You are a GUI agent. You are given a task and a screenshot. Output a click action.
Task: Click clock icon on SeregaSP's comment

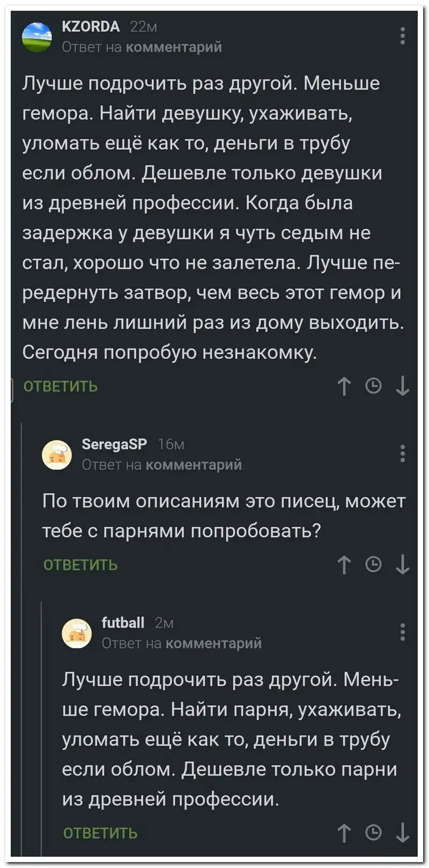coord(373,564)
